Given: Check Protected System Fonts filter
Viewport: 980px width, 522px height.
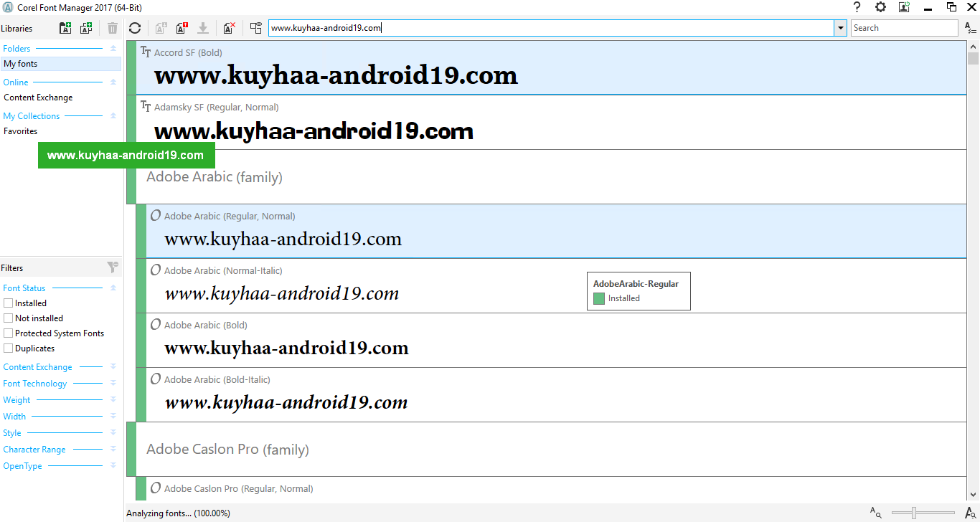Looking at the screenshot, I should (9, 333).
